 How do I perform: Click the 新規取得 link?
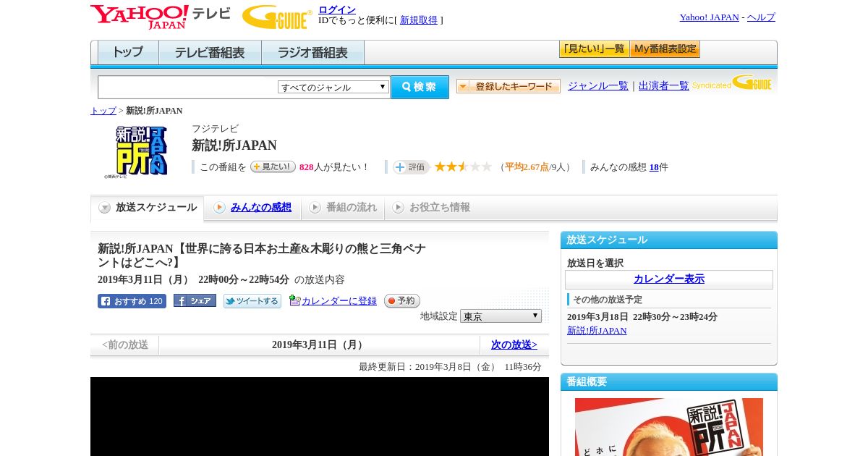419,20
